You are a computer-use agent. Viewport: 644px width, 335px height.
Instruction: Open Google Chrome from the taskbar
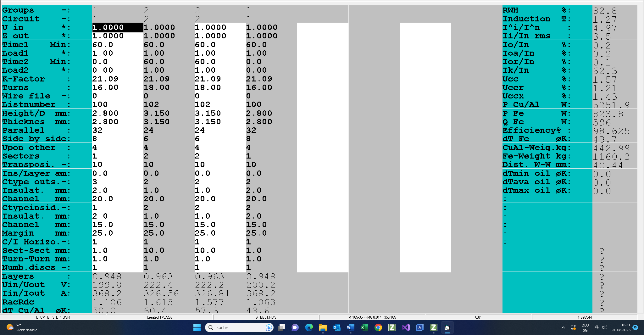[378, 327]
